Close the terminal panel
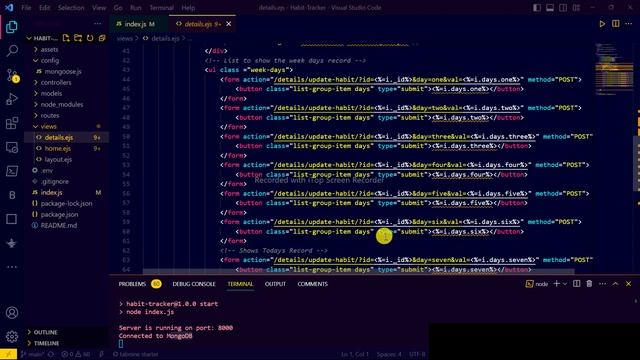 tap(629, 284)
